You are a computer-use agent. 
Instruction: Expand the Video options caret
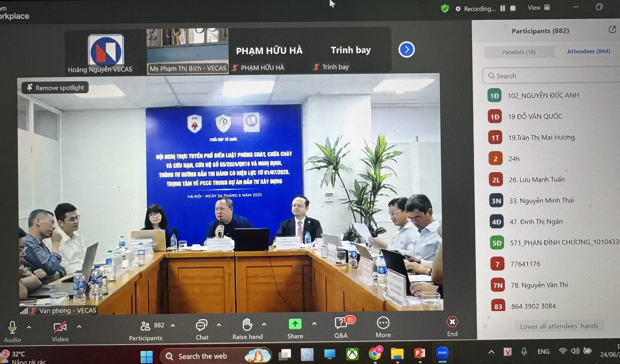click(x=79, y=327)
